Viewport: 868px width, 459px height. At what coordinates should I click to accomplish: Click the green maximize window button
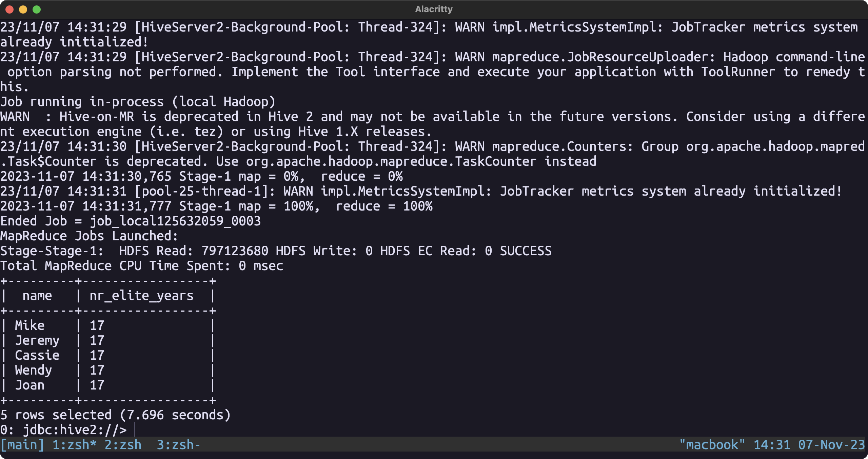(x=37, y=9)
